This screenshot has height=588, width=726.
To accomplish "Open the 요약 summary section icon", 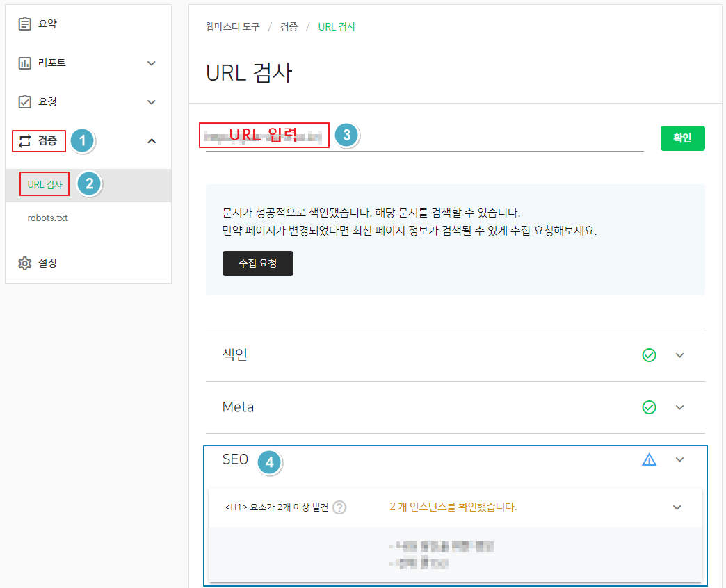I will pos(25,23).
